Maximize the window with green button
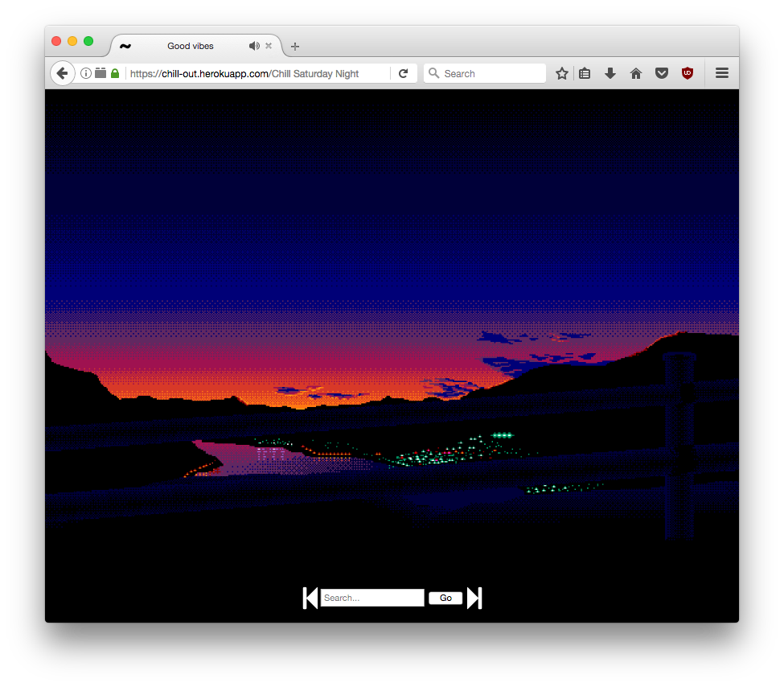This screenshot has width=784, height=687. click(88, 41)
